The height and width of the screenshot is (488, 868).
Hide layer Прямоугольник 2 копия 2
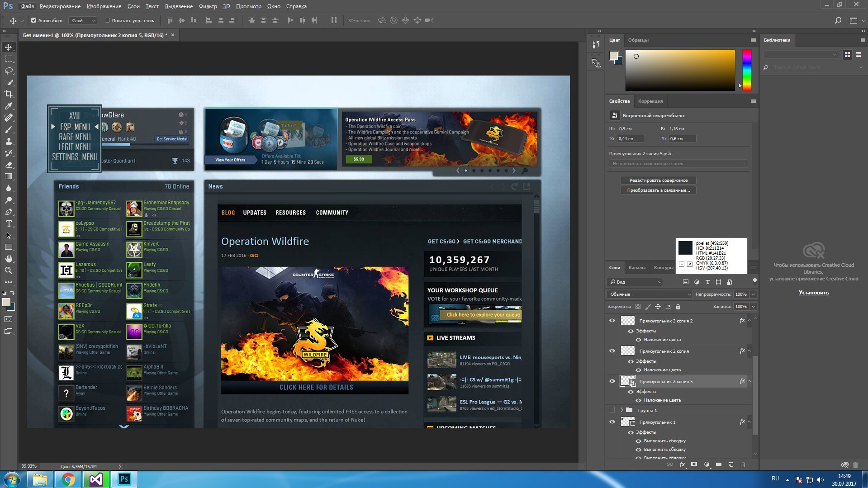point(612,321)
